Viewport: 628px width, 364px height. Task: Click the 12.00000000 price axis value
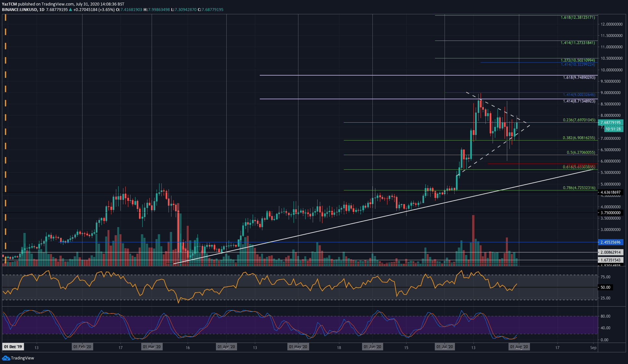[x=612, y=24]
